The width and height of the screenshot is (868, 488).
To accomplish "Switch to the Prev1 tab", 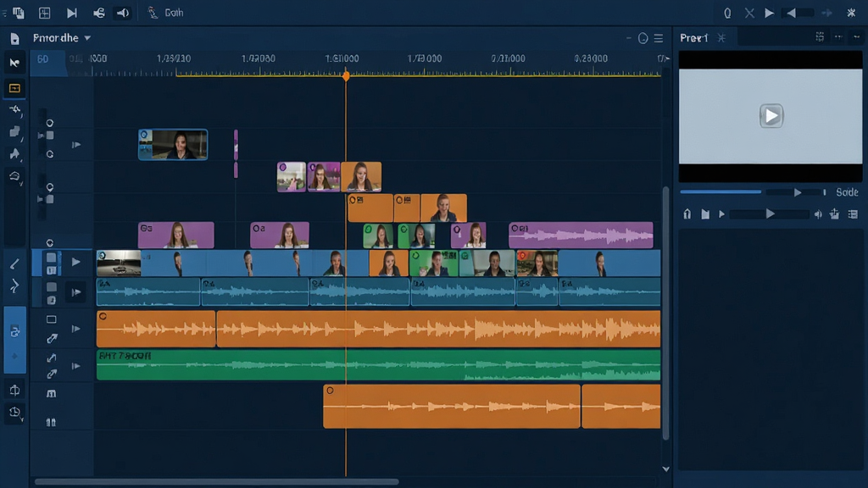I will pyautogui.click(x=693, y=37).
